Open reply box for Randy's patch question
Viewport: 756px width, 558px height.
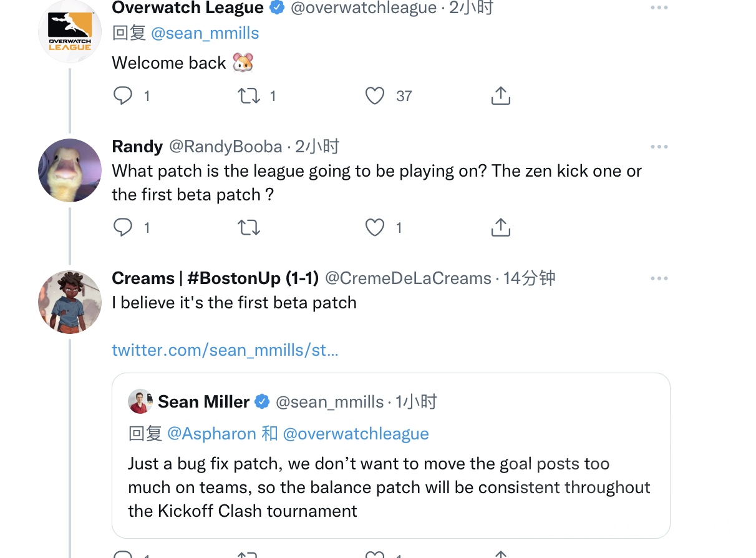point(124,227)
